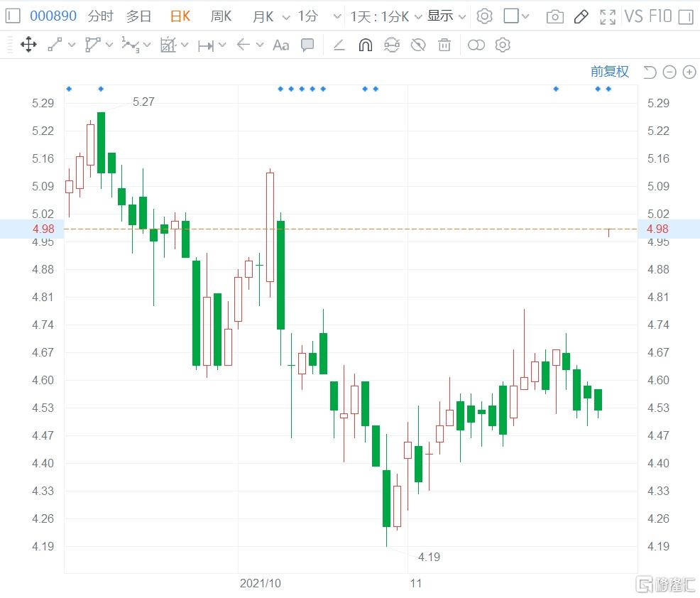Expand the arrow marker tool dropdown
700x598 pixels.
(x=260, y=45)
